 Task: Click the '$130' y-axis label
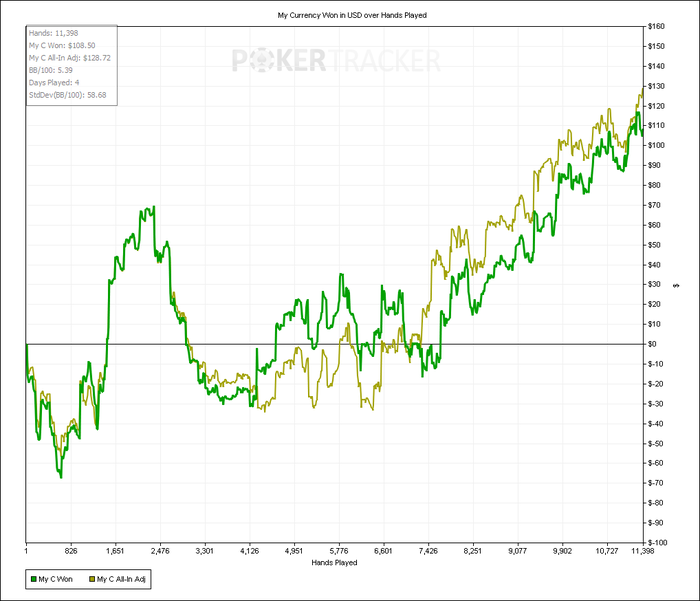coord(656,86)
